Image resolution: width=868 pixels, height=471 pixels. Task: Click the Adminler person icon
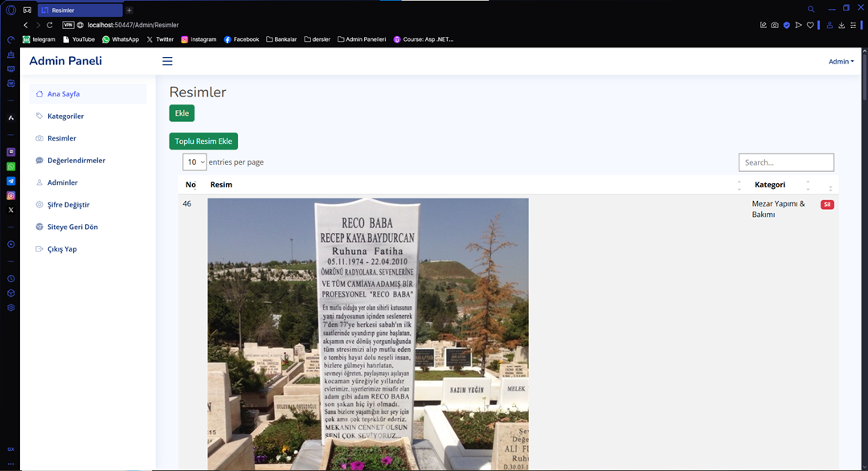tap(39, 182)
